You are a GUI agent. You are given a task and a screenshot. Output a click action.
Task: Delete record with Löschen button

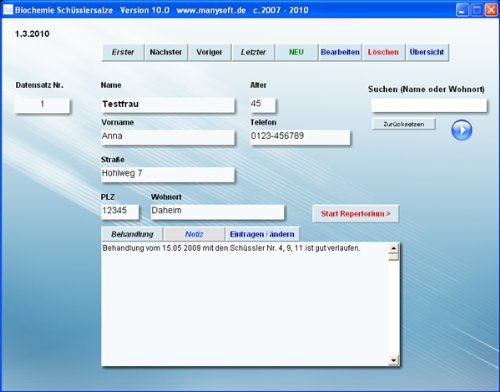point(383,52)
